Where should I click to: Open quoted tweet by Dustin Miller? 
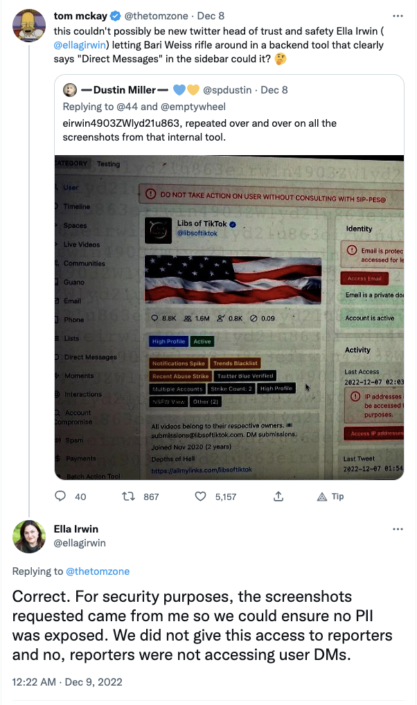(229, 115)
